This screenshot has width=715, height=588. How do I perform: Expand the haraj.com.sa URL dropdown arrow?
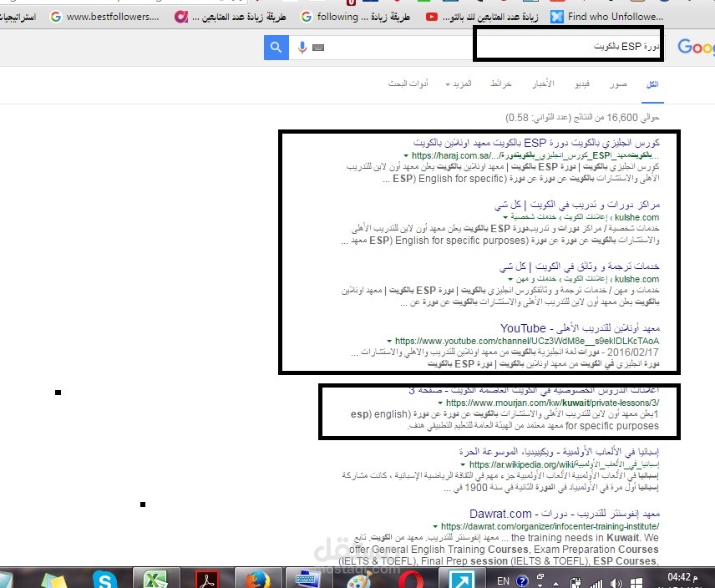[x=406, y=156]
